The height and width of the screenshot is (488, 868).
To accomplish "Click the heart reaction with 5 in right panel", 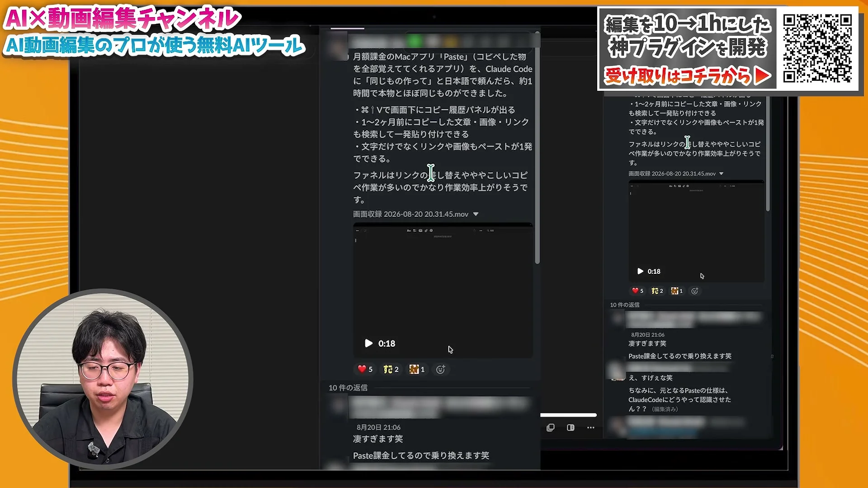I will pos(637,291).
